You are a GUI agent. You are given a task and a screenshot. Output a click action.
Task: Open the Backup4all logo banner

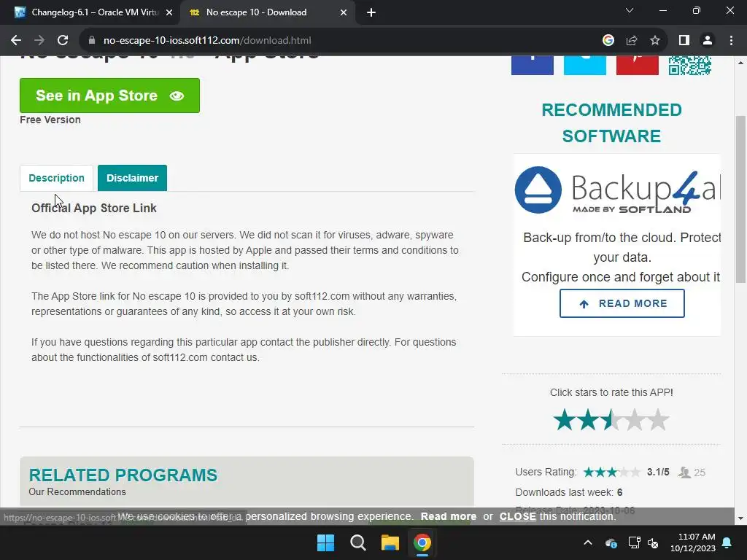point(617,190)
